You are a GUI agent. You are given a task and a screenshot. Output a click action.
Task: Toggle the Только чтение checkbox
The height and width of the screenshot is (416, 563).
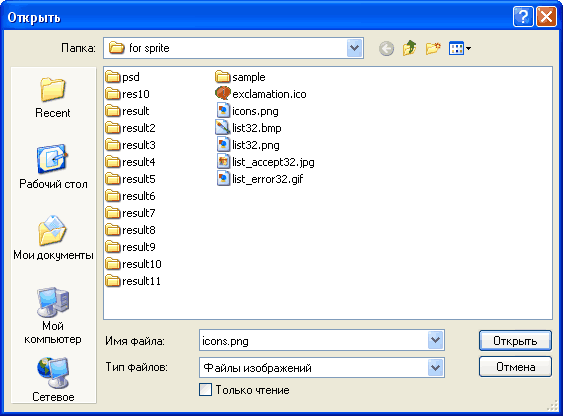point(205,390)
